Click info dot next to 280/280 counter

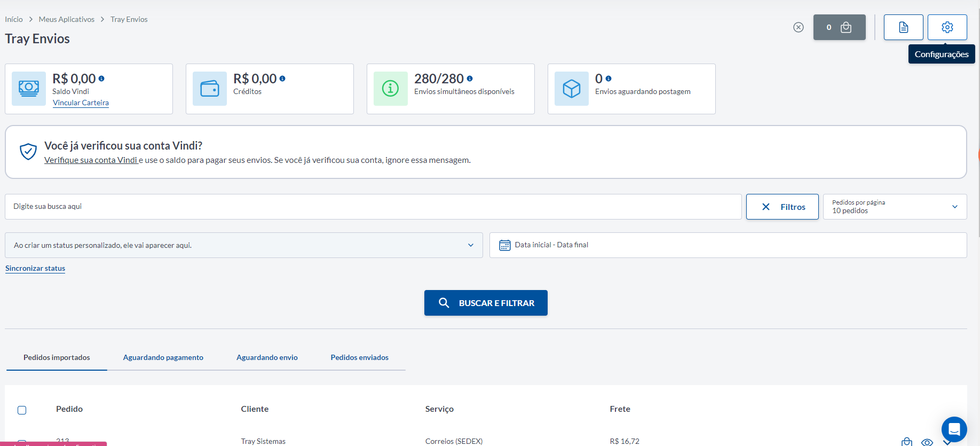(x=470, y=79)
